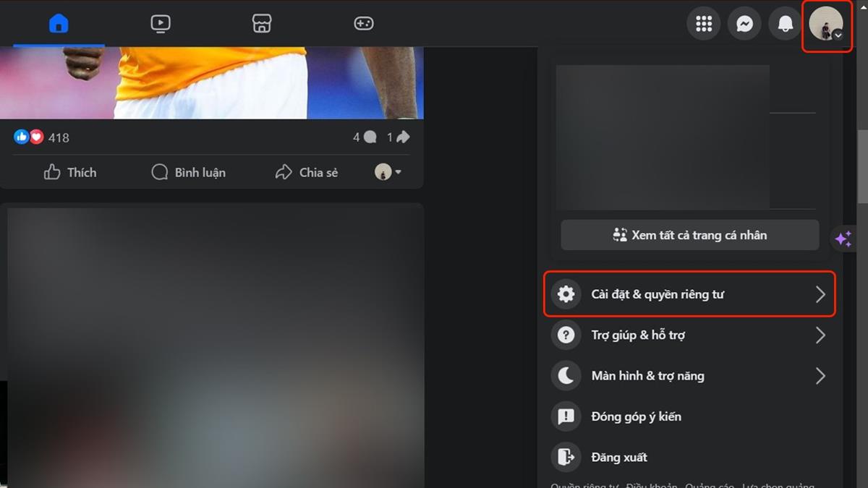
Task: Click the Đăng xuất logout icon
Action: click(x=566, y=457)
